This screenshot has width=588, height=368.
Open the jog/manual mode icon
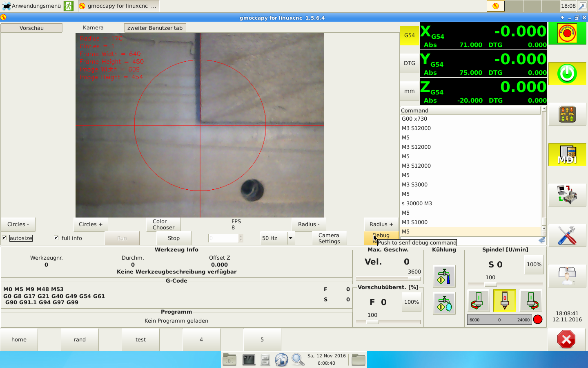tap(567, 114)
